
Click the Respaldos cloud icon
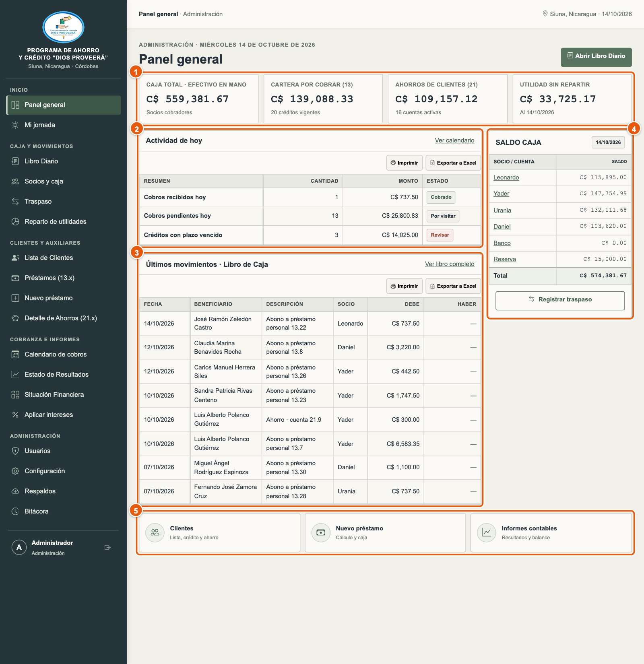[x=15, y=491]
